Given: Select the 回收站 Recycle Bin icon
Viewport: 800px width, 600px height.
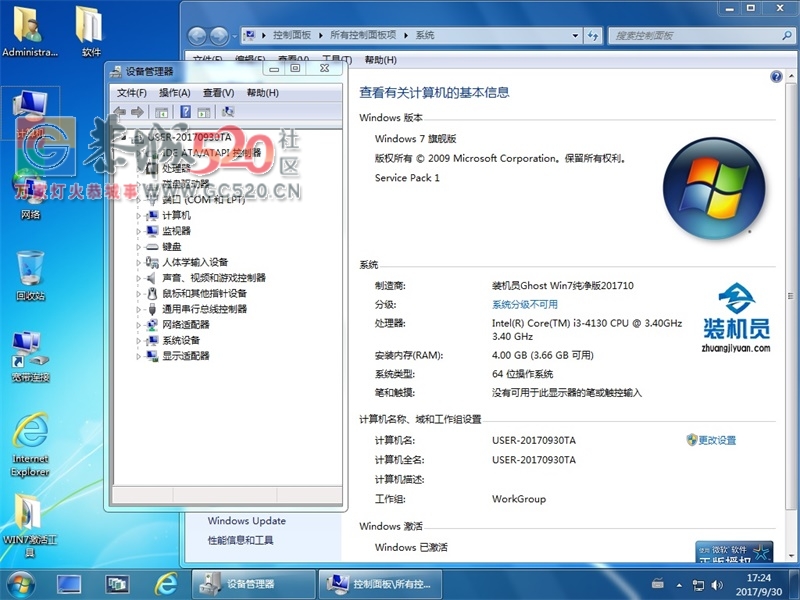Looking at the screenshot, I should pos(31,276).
